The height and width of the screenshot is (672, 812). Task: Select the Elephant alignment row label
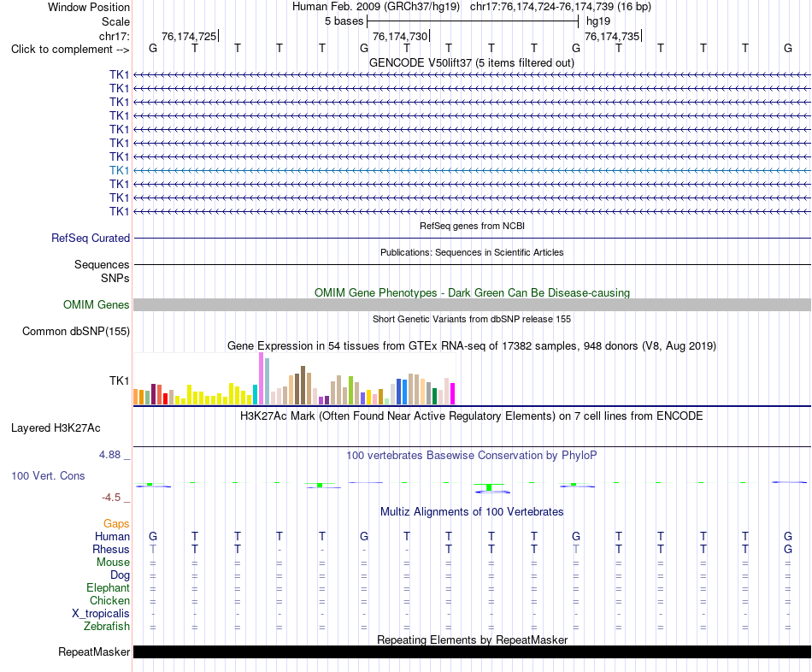click(108, 587)
